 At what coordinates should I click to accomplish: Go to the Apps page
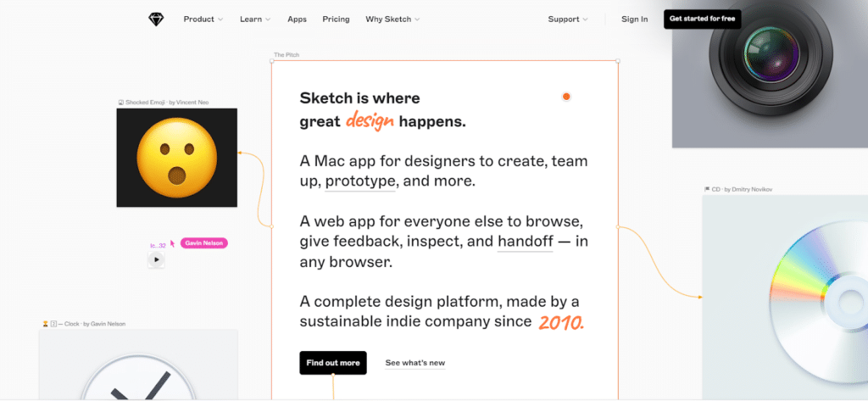click(297, 19)
